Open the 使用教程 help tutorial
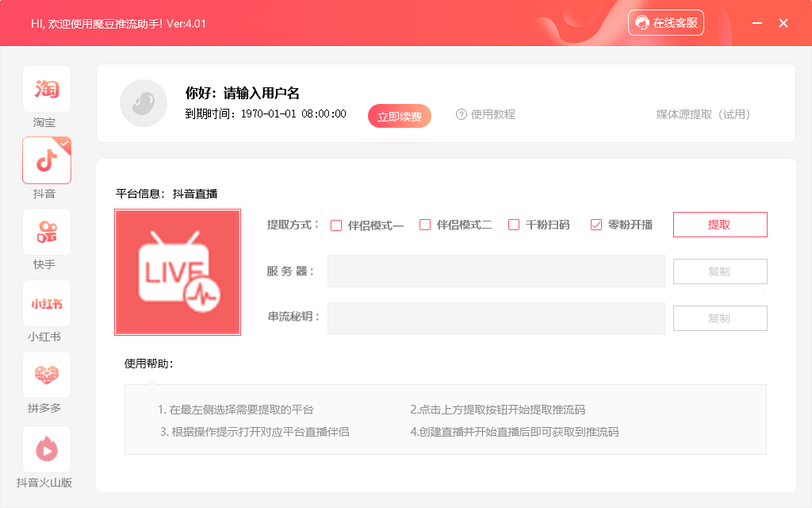 tap(488, 115)
